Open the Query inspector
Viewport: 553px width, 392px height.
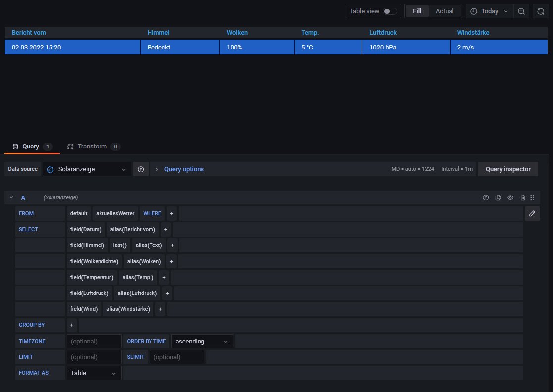(x=508, y=169)
